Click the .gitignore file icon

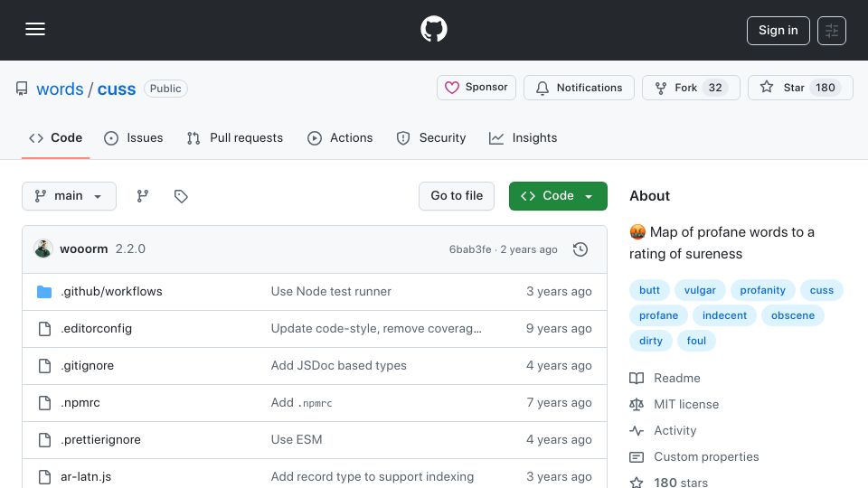(44, 366)
